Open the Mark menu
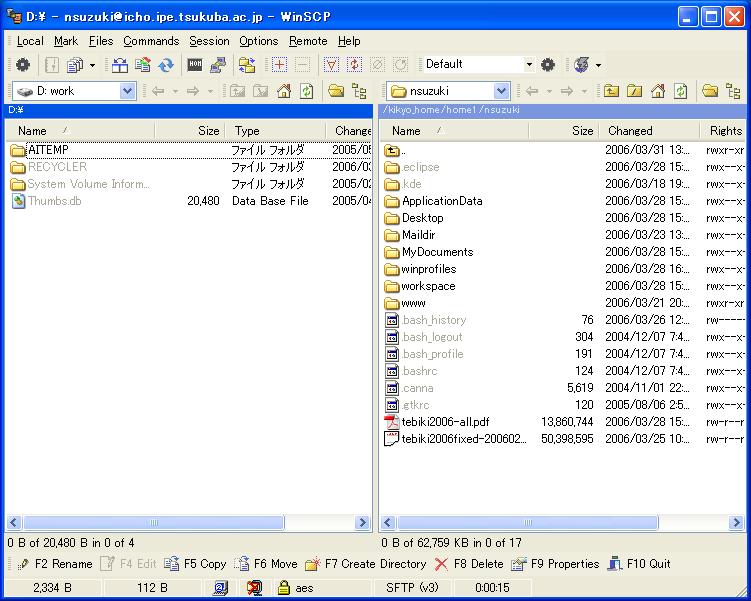 click(x=66, y=41)
